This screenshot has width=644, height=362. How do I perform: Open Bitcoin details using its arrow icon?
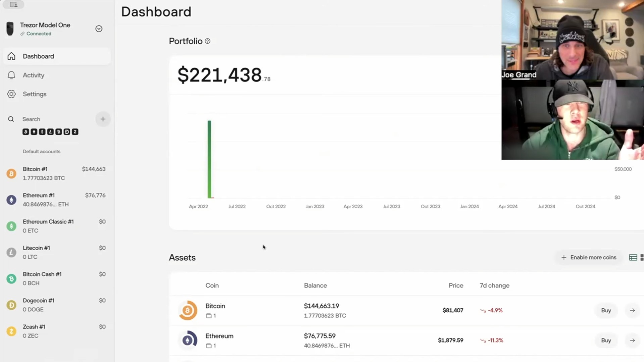632,310
